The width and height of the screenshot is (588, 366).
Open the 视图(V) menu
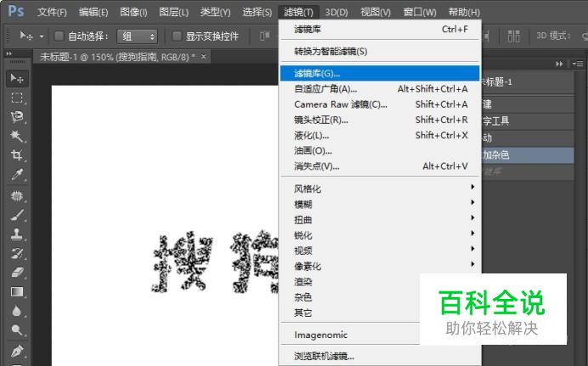pyautogui.click(x=376, y=12)
